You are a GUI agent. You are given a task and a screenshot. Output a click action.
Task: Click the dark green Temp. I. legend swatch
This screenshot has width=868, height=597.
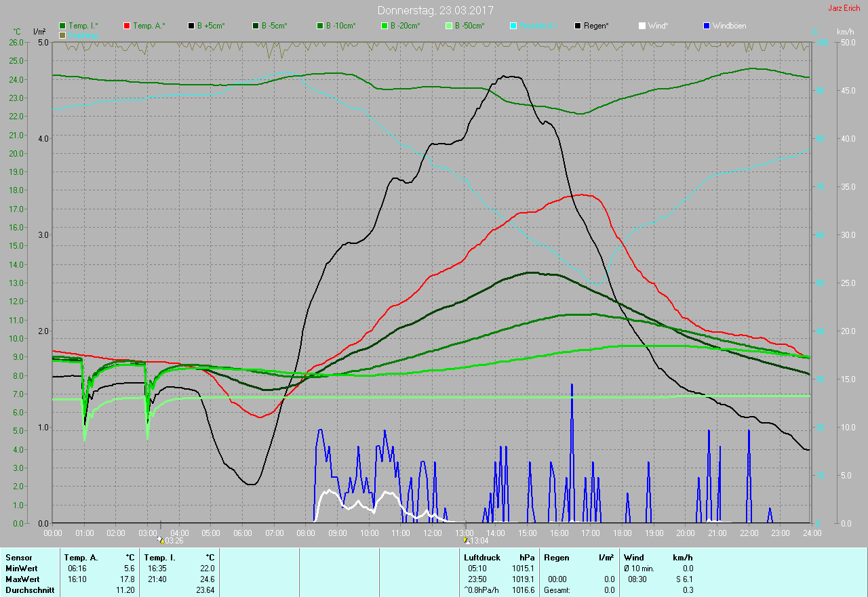(x=63, y=26)
